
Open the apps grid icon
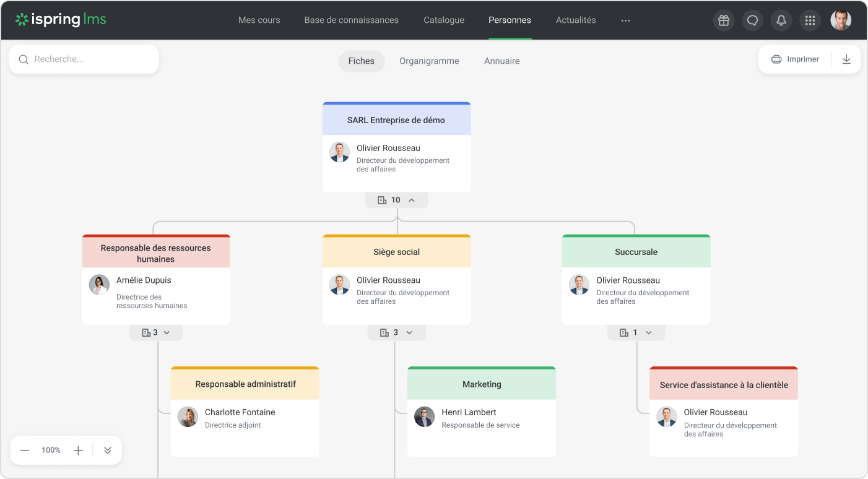point(810,20)
